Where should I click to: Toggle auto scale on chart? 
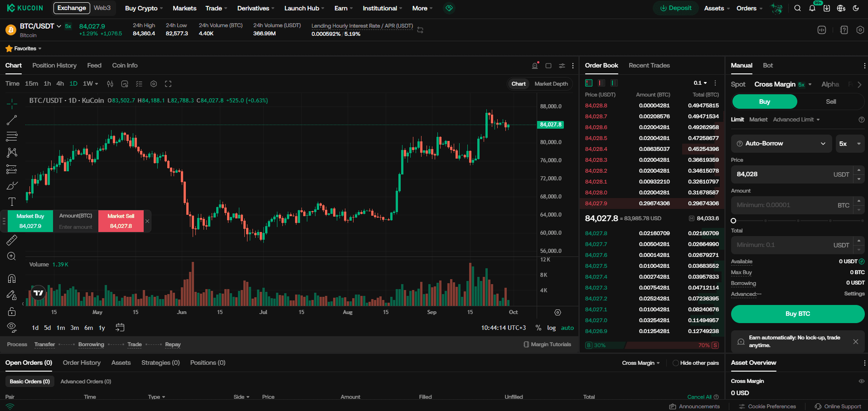(567, 328)
